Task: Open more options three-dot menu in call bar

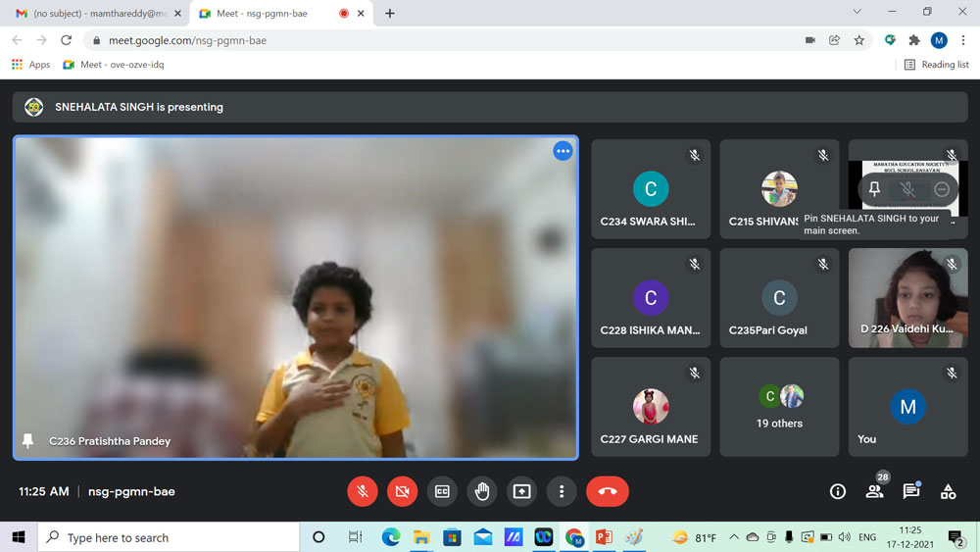Action: 562,491
